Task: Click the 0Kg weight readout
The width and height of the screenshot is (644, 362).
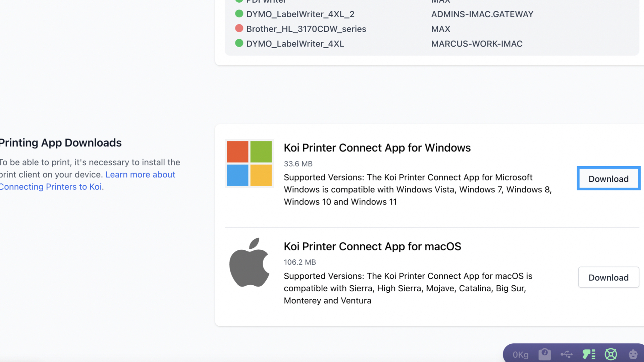Action: pyautogui.click(x=520, y=355)
